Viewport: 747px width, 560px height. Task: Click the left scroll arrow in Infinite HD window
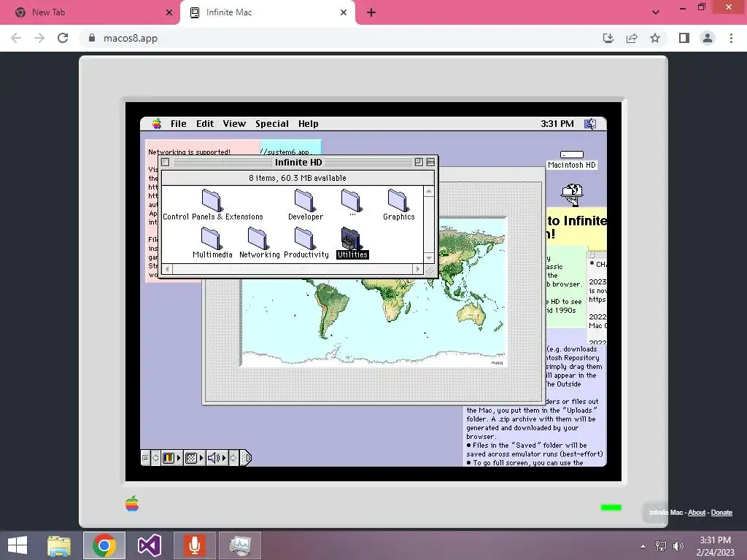click(x=167, y=269)
